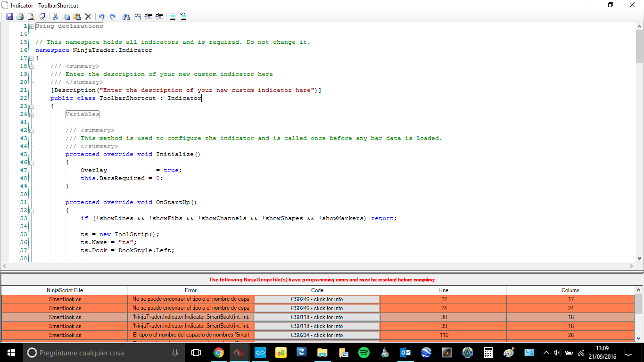Expand the Variables region at line 24
Image resolution: width=644 pixels, height=362 pixels.
click(31, 115)
